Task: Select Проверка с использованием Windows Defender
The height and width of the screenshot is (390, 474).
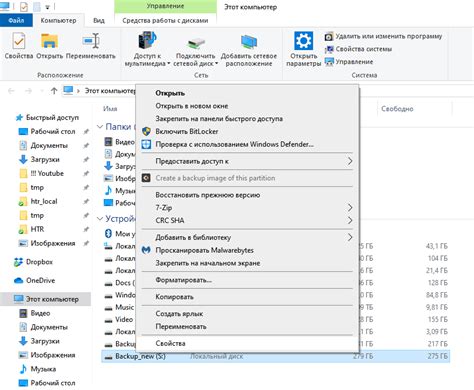Action: [x=234, y=144]
